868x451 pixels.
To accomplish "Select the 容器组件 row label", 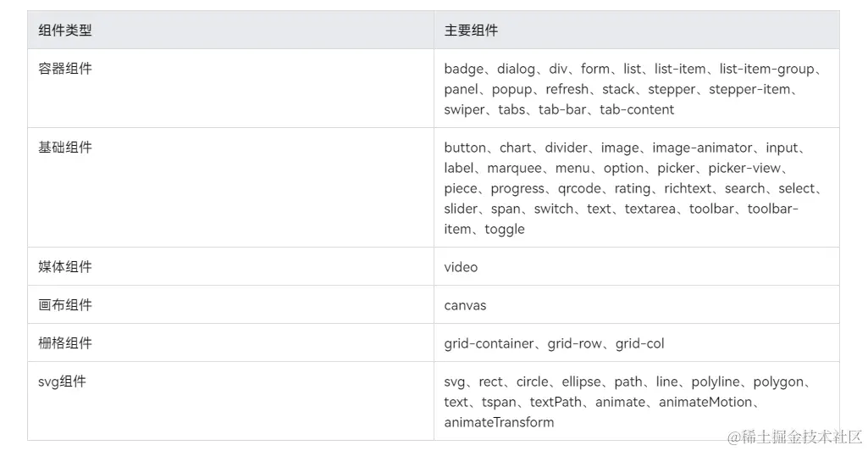I will pyautogui.click(x=64, y=69).
